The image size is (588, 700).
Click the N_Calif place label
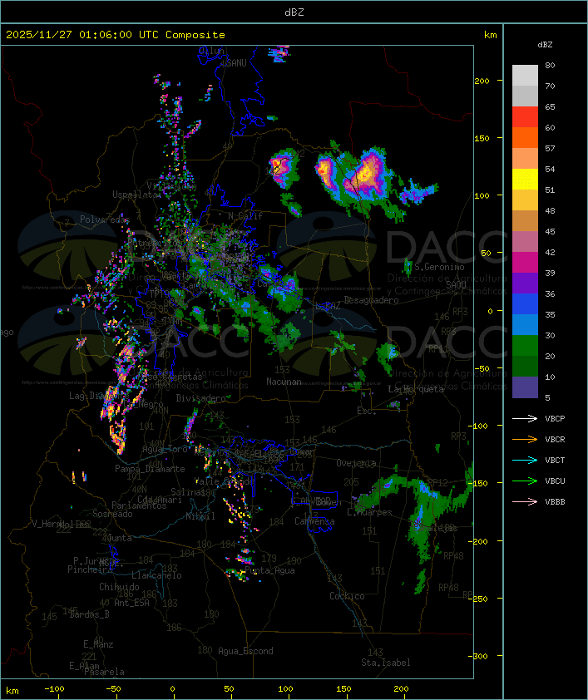245,216
